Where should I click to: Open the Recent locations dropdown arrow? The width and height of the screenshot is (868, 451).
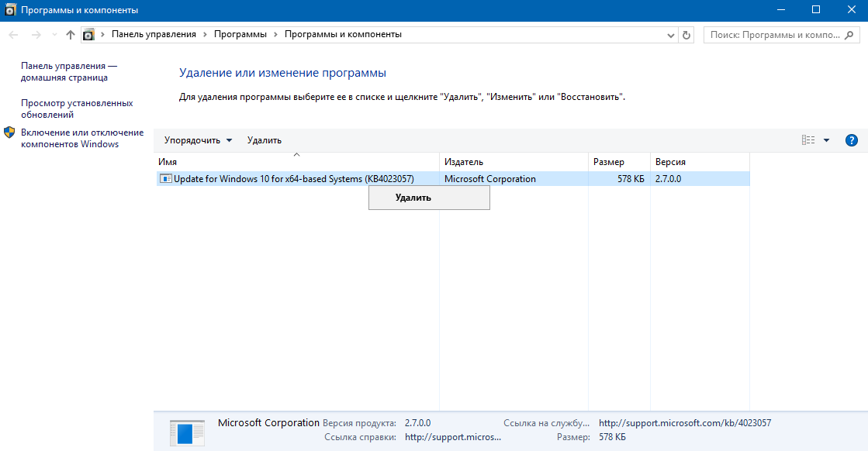[54, 35]
